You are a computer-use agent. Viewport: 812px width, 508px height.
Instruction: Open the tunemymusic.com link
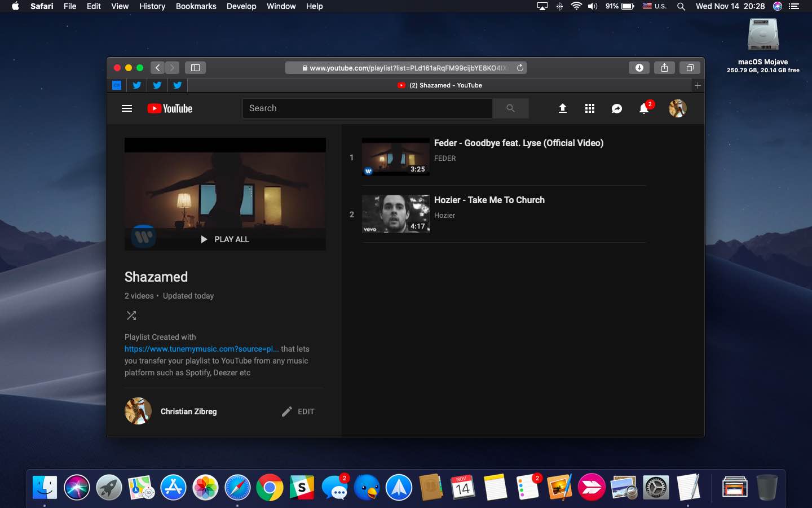click(x=201, y=349)
